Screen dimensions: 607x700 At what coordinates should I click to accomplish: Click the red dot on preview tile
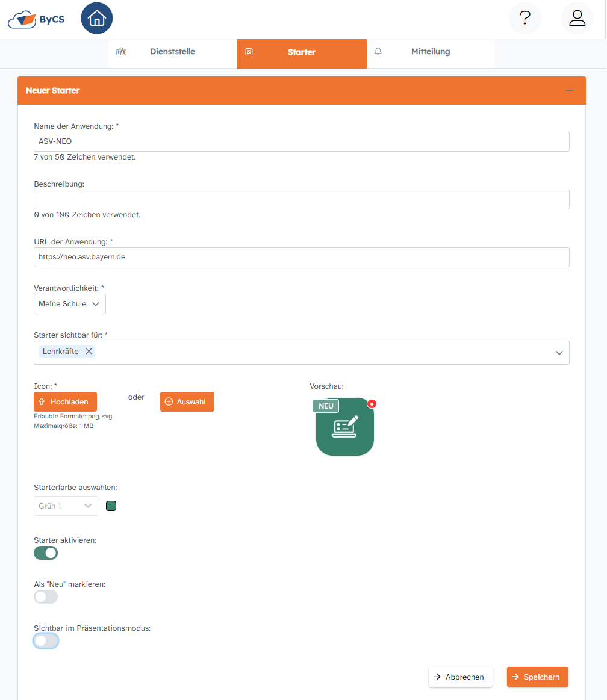pos(372,404)
